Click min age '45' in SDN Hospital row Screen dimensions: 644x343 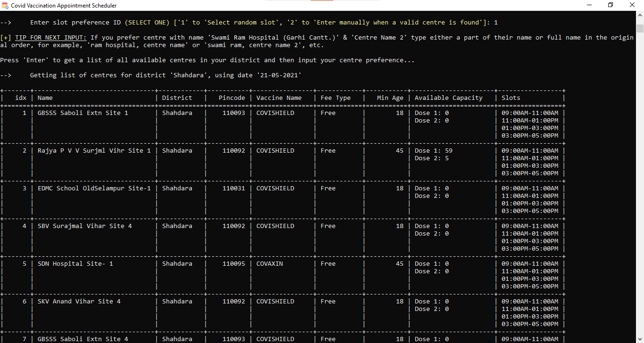(400, 264)
